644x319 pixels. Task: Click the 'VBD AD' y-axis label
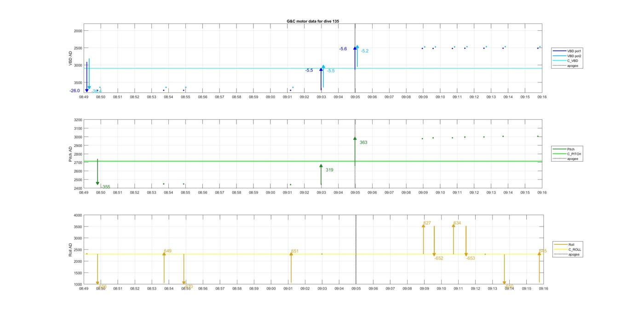coord(71,58)
